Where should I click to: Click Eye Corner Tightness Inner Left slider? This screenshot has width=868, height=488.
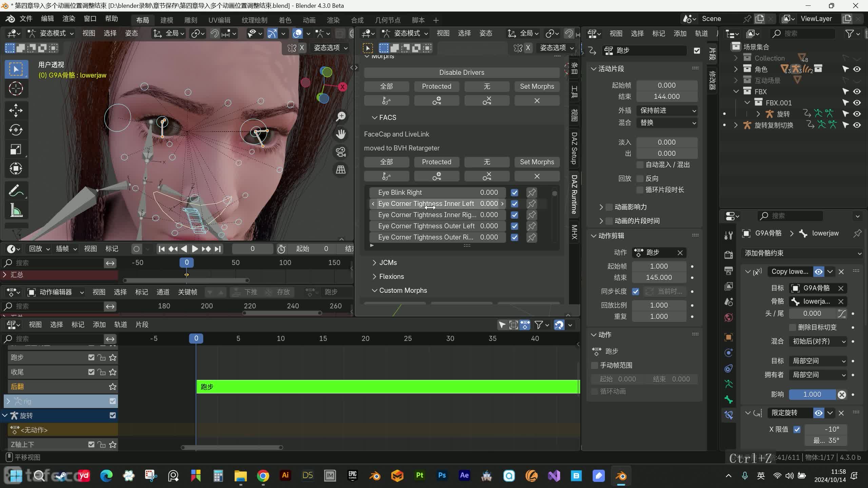point(437,204)
